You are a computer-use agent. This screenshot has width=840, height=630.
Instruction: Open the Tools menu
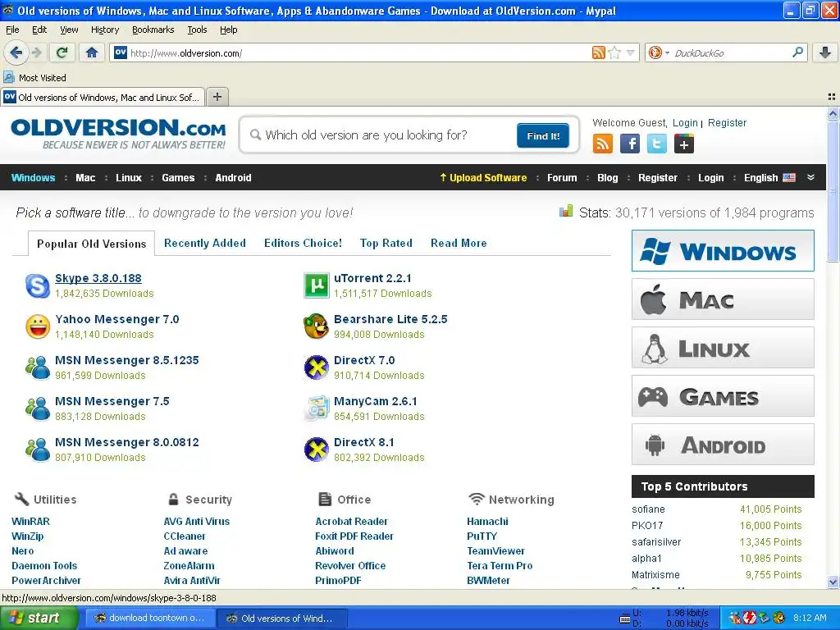197,30
